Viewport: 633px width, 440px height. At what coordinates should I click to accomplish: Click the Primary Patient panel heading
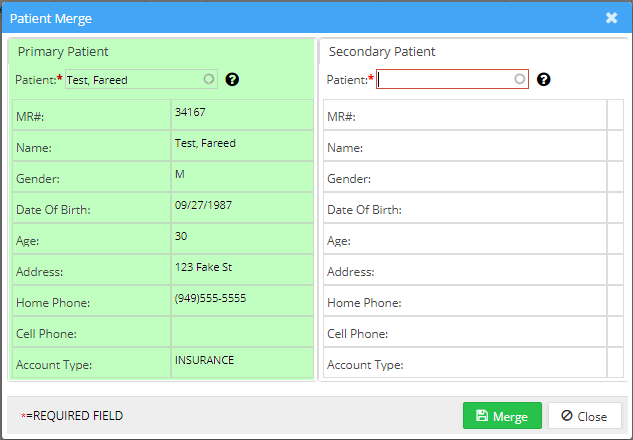(x=63, y=52)
